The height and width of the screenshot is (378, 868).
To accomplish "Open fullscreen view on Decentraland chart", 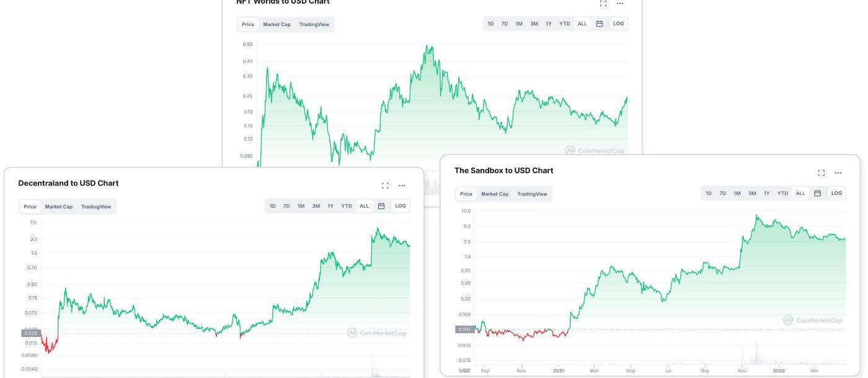I will 385,186.
